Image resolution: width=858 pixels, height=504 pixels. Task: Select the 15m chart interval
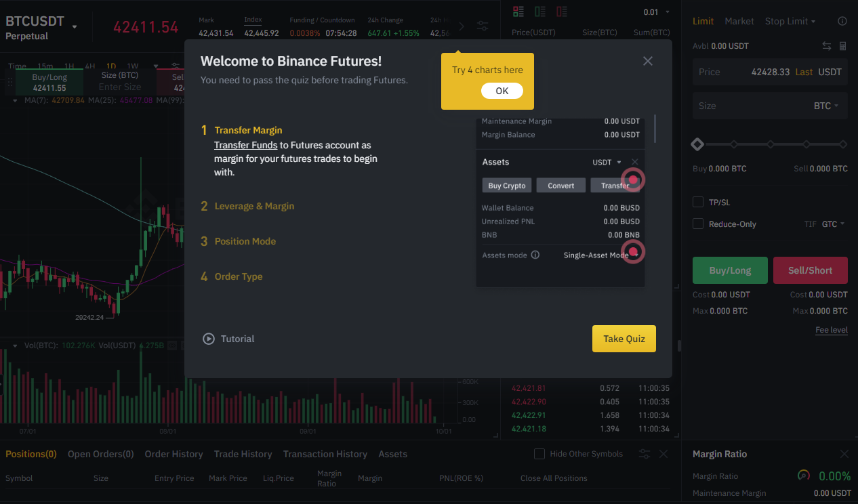coord(45,66)
